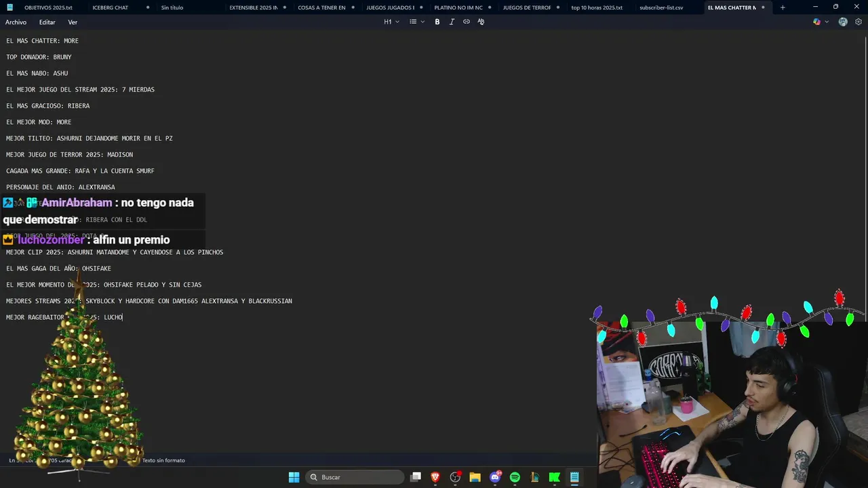This screenshot has height=488, width=868.
Task: Open Notepad settings gear
Action: click(859, 22)
